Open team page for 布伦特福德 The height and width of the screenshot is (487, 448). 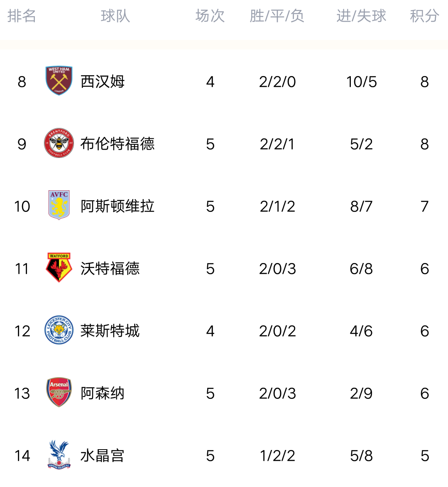[x=118, y=144]
